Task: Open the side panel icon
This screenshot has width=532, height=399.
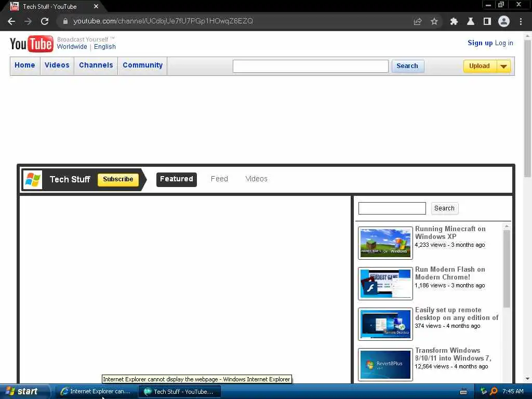Action: [x=487, y=21]
